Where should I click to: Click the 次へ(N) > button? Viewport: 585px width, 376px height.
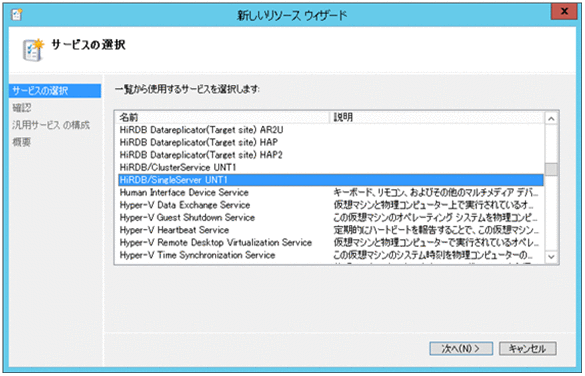tap(461, 349)
